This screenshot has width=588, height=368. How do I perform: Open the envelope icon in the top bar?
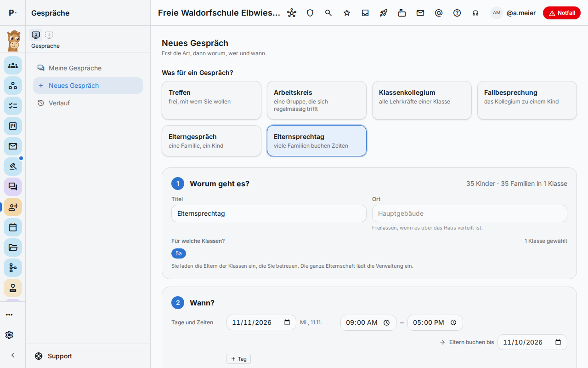point(420,13)
